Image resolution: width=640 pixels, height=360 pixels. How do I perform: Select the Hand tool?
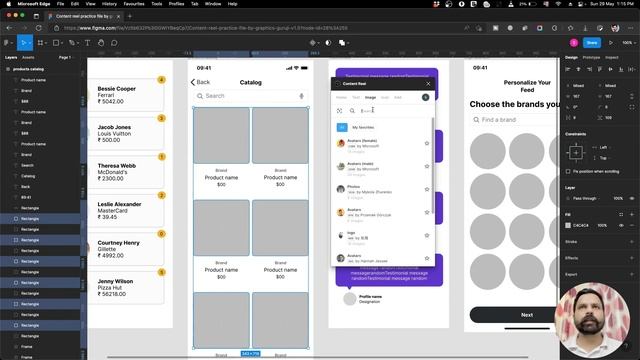[101, 43]
